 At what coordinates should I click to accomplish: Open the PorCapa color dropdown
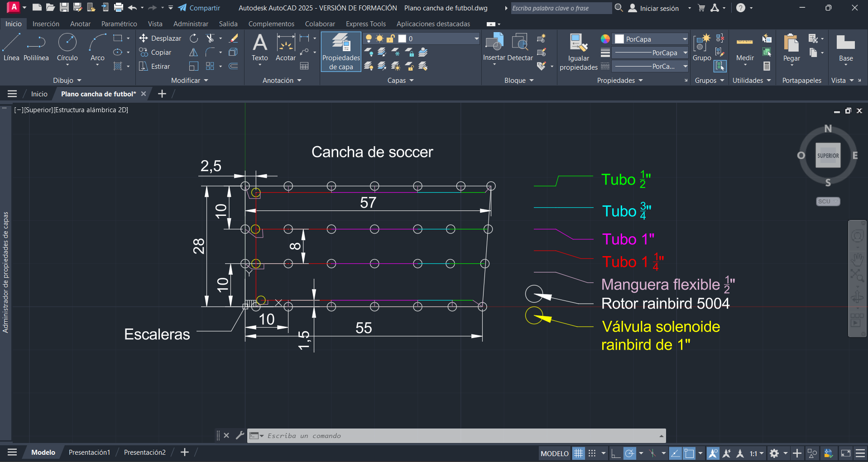685,39
